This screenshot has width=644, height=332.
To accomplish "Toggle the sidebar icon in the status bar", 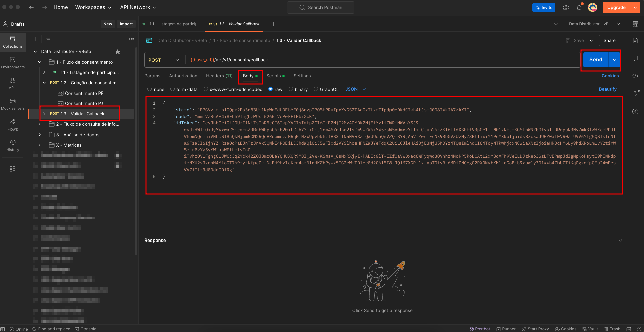I will [x=3, y=329].
